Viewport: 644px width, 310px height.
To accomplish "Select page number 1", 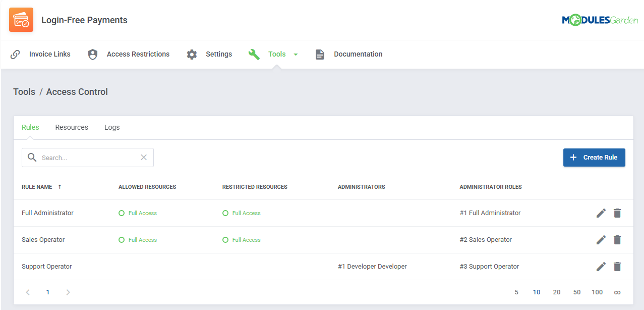I will point(48,292).
